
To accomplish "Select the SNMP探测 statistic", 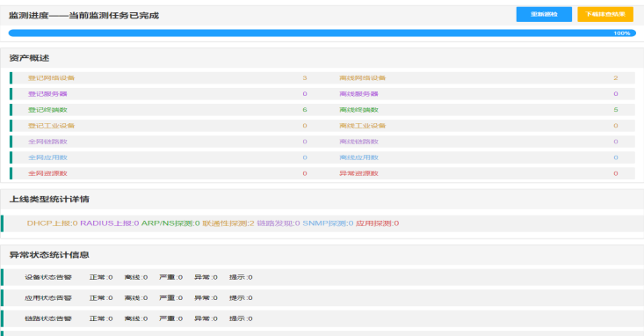I will [328, 223].
